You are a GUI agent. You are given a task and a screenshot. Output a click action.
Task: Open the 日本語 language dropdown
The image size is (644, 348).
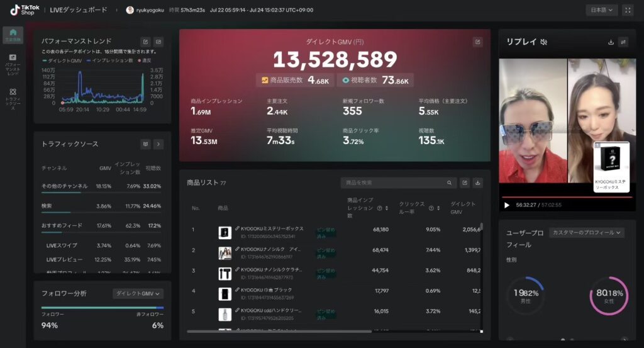coord(602,10)
